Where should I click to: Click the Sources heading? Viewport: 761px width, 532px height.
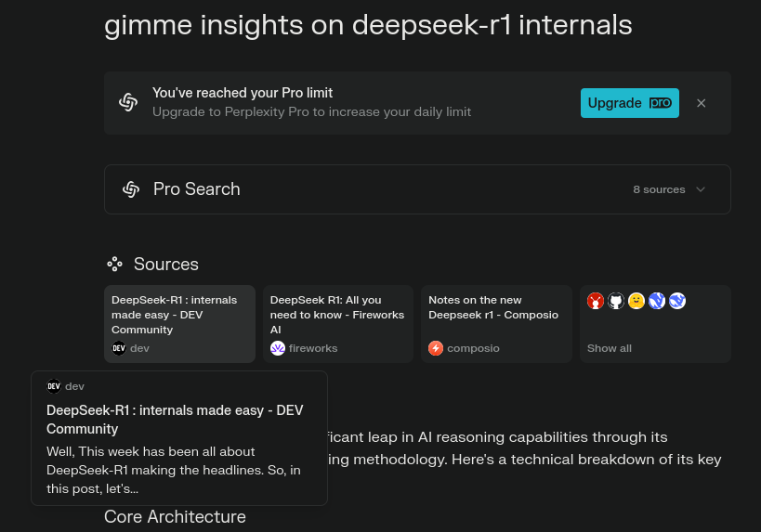(x=166, y=265)
